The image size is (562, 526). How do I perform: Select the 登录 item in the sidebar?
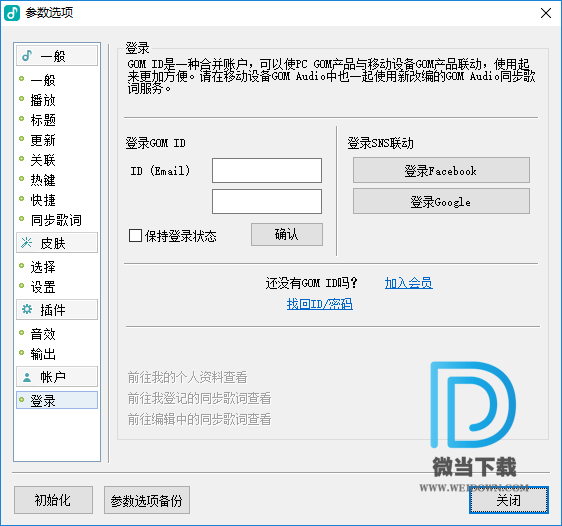coord(57,400)
